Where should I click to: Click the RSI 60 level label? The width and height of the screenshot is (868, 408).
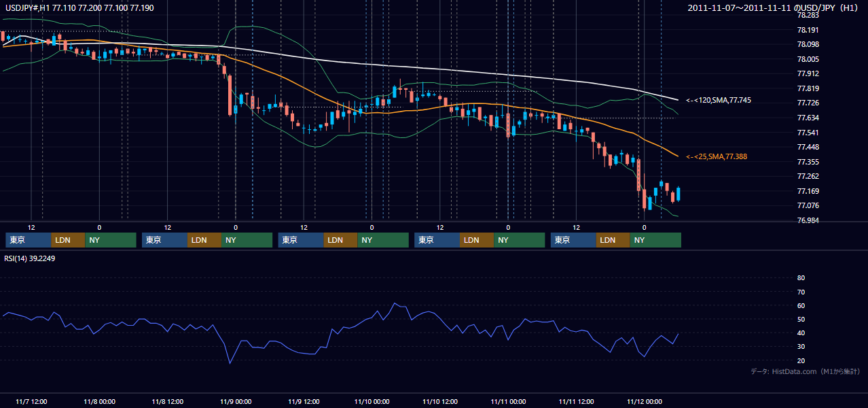[x=801, y=305]
